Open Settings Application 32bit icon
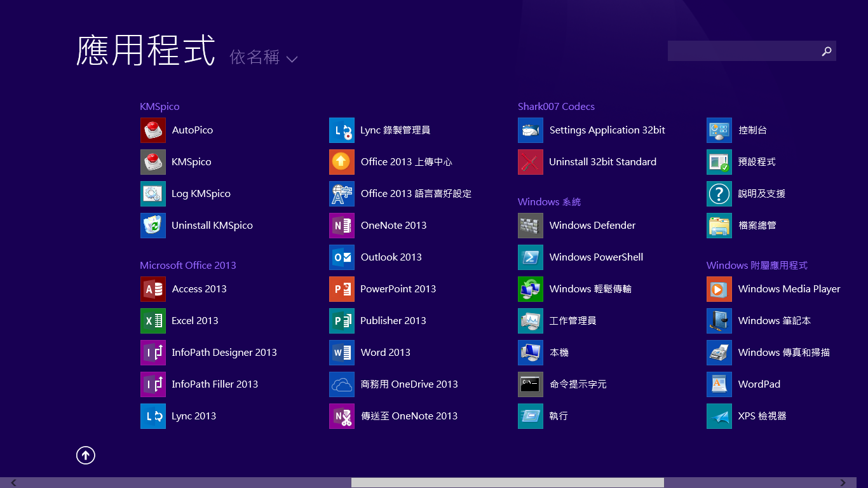 (531, 130)
